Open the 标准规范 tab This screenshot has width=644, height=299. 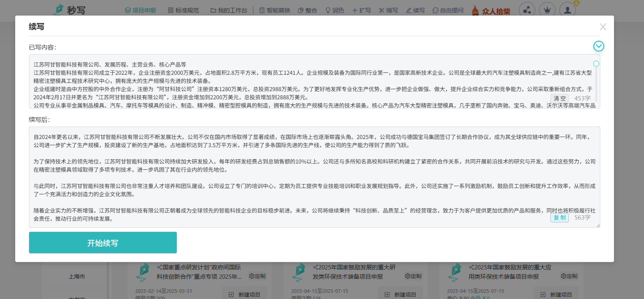click(x=183, y=11)
